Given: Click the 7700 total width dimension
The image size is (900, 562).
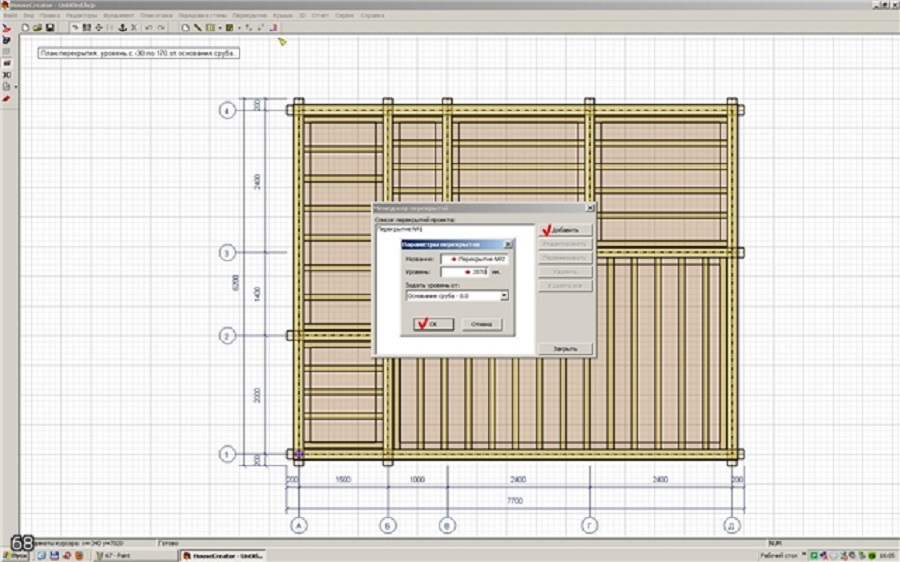Looking at the screenshot, I should coord(515,501).
